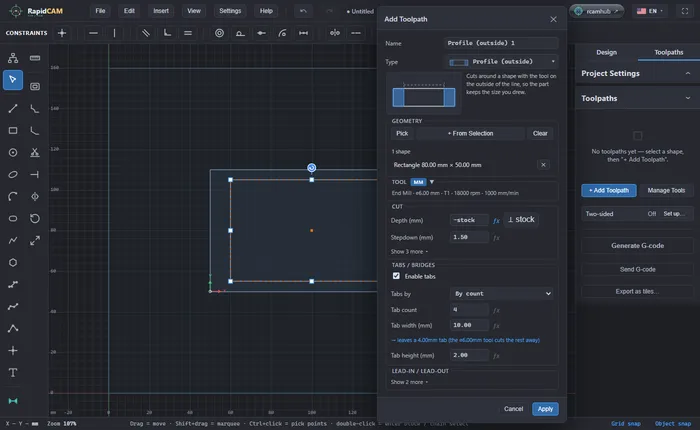The width and height of the screenshot is (700, 430).
Task: Apply the Vertical constraint
Action: (114, 33)
